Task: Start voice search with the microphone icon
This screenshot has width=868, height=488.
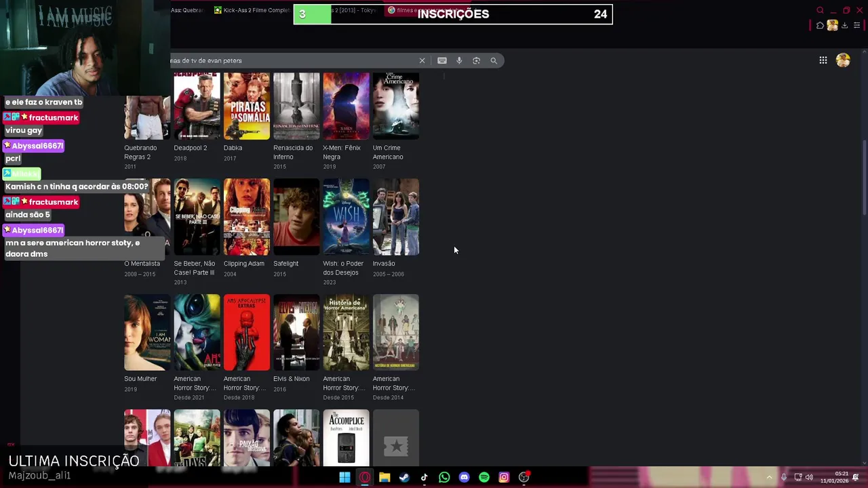Action: point(459,60)
